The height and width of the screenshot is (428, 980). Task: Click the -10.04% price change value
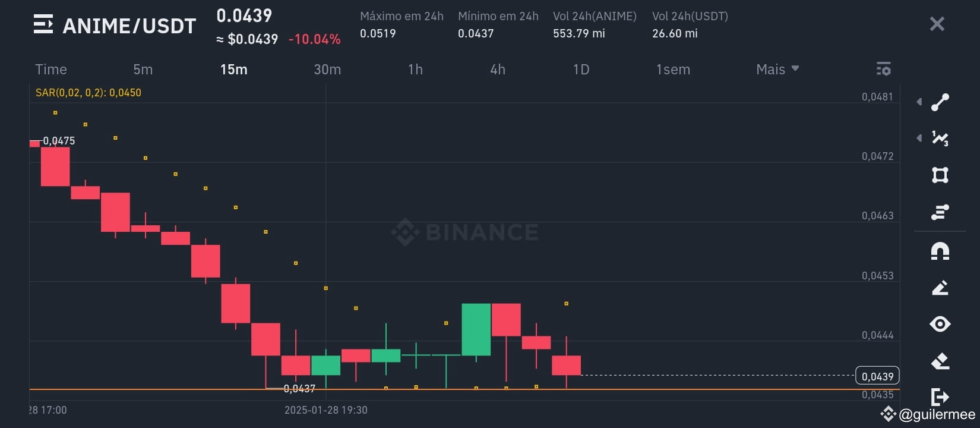(x=314, y=39)
